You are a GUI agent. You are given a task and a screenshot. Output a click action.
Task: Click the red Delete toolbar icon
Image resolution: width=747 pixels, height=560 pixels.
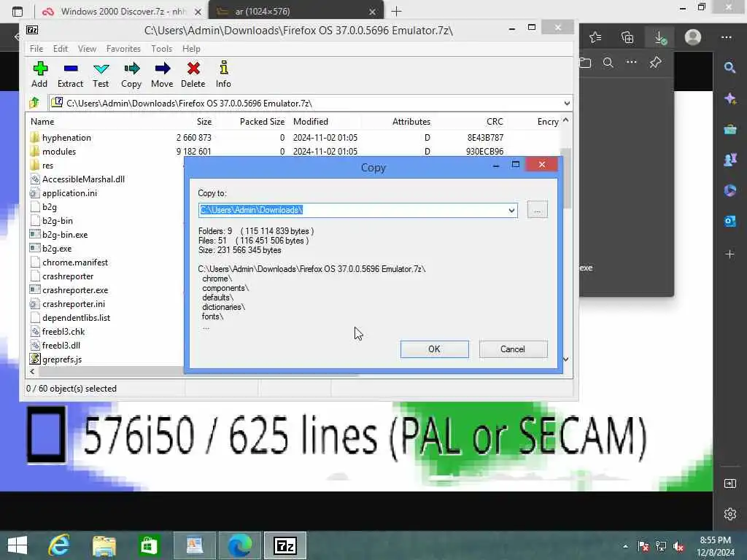(193, 74)
